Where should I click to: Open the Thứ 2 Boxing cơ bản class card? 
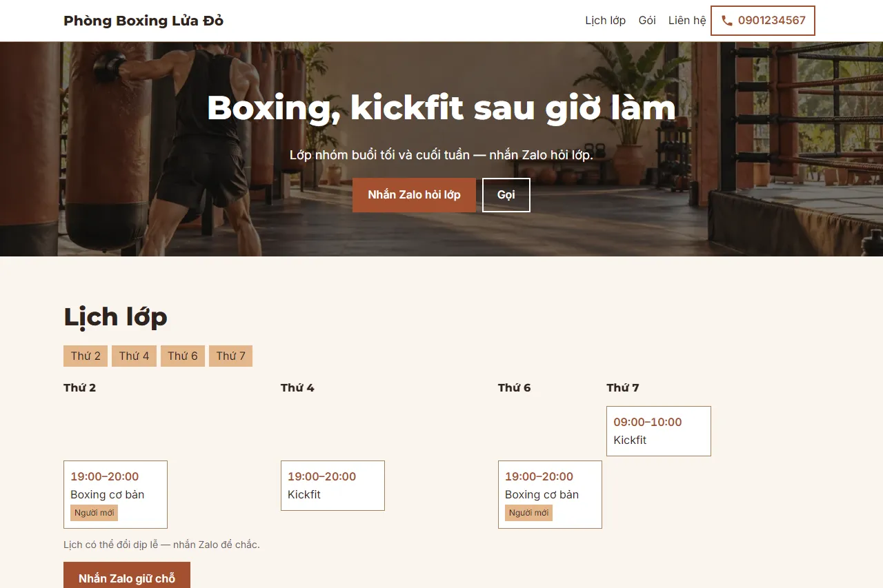pyautogui.click(x=115, y=494)
